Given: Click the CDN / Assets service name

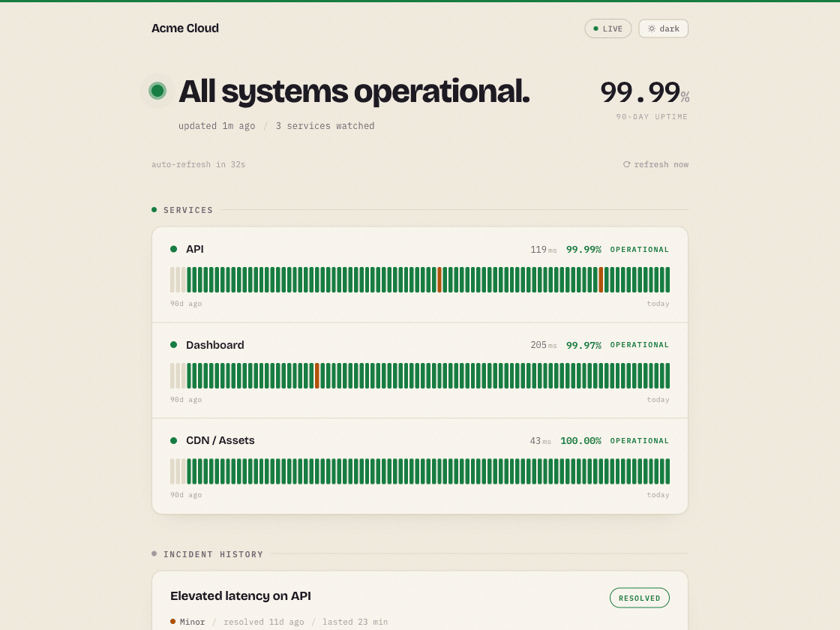Looking at the screenshot, I should (x=220, y=440).
